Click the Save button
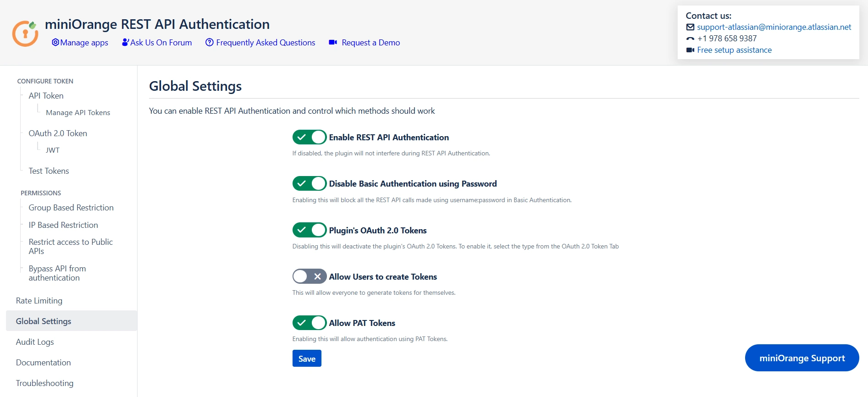Image resolution: width=868 pixels, height=397 pixels. point(307,358)
